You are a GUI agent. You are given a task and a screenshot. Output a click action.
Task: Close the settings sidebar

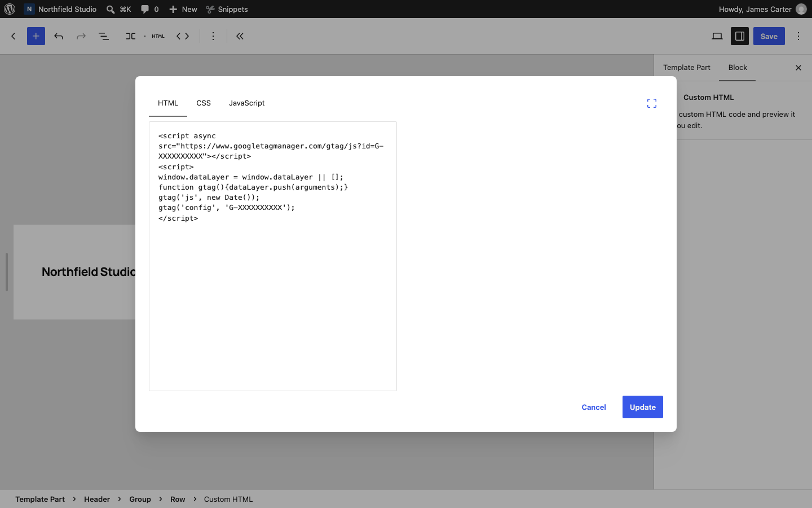pyautogui.click(x=798, y=68)
